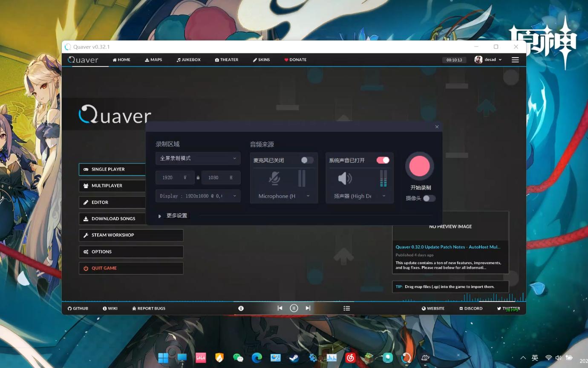Viewport: 588px width, 368px height.
Task: Click QUIT GAME
Action: [x=131, y=268]
